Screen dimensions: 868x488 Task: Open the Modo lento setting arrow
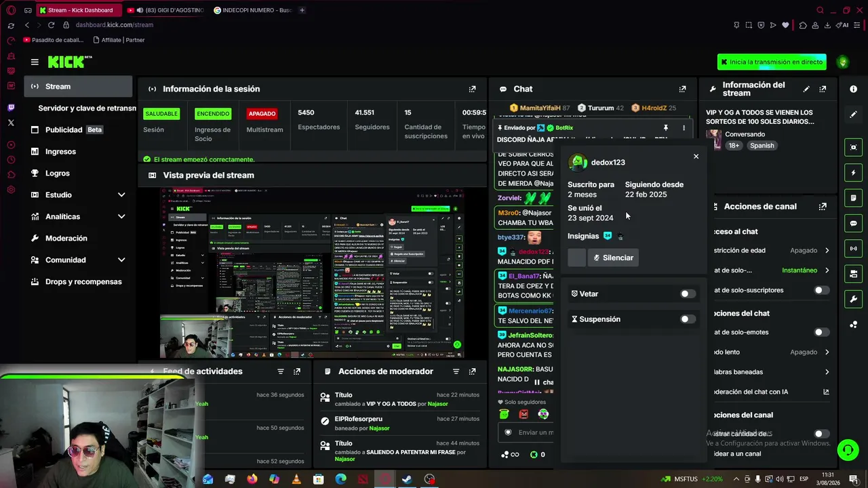[x=827, y=352]
